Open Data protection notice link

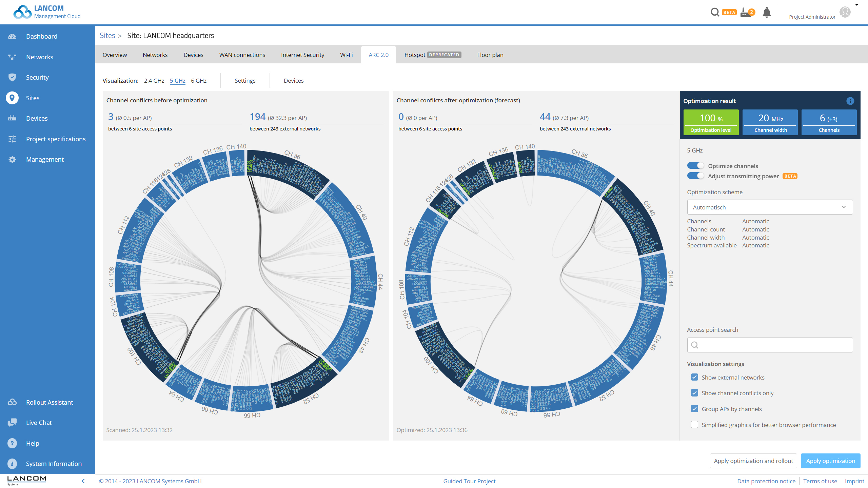766,481
